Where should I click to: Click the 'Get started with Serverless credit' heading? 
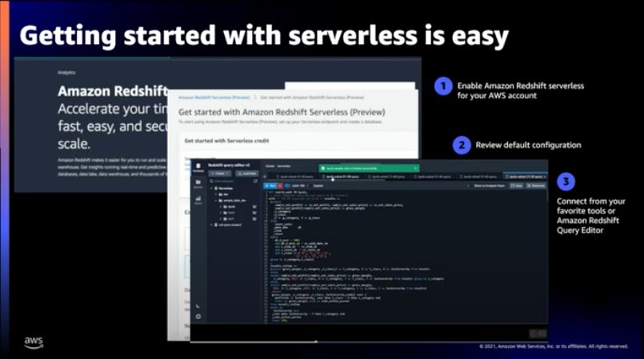(x=226, y=141)
